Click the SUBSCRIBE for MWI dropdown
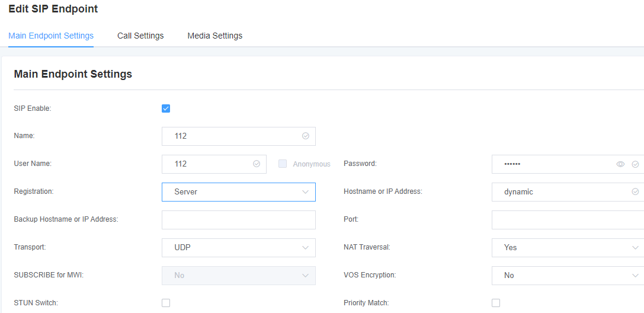Viewport: 644px width, 313px height. (239, 276)
